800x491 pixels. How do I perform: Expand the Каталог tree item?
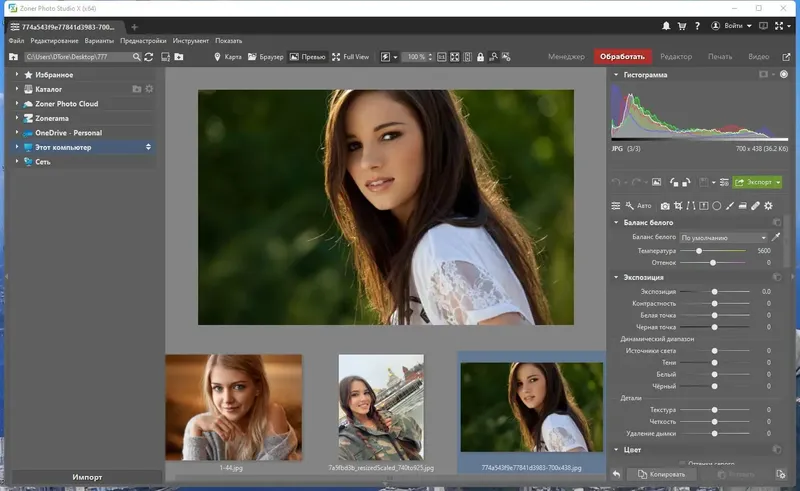(x=17, y=89)
